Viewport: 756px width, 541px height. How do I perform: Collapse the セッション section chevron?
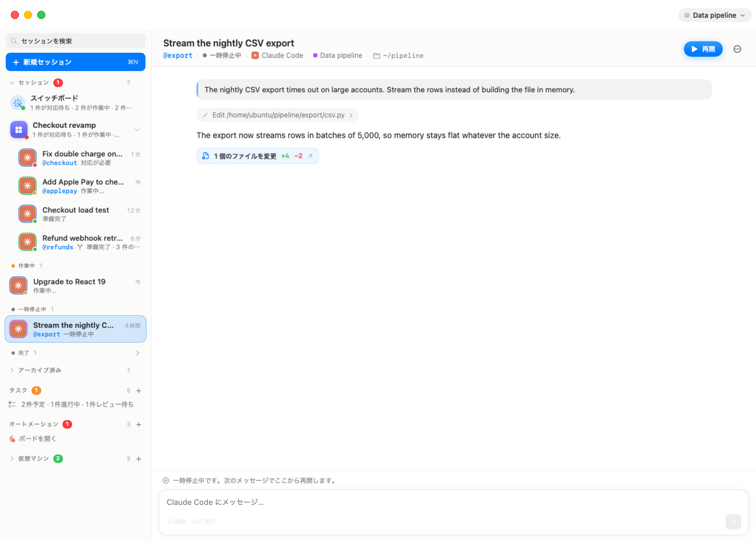pos(12,83)
